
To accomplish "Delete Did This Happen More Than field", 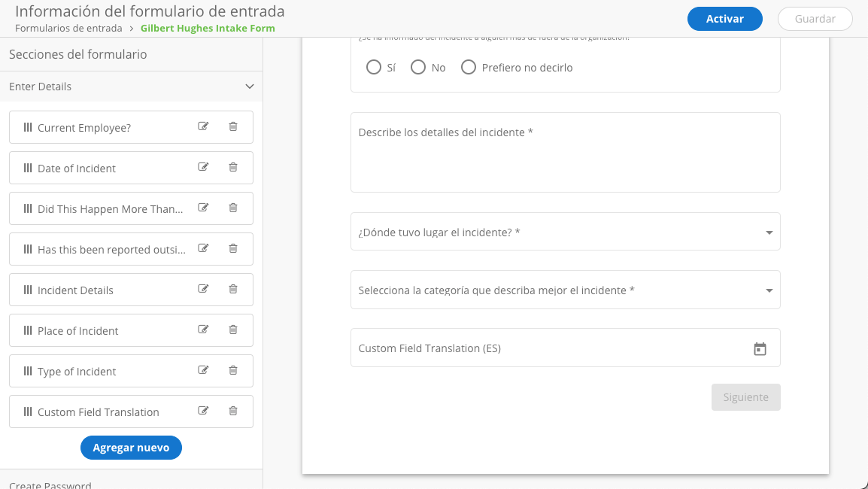I will 233,208.
